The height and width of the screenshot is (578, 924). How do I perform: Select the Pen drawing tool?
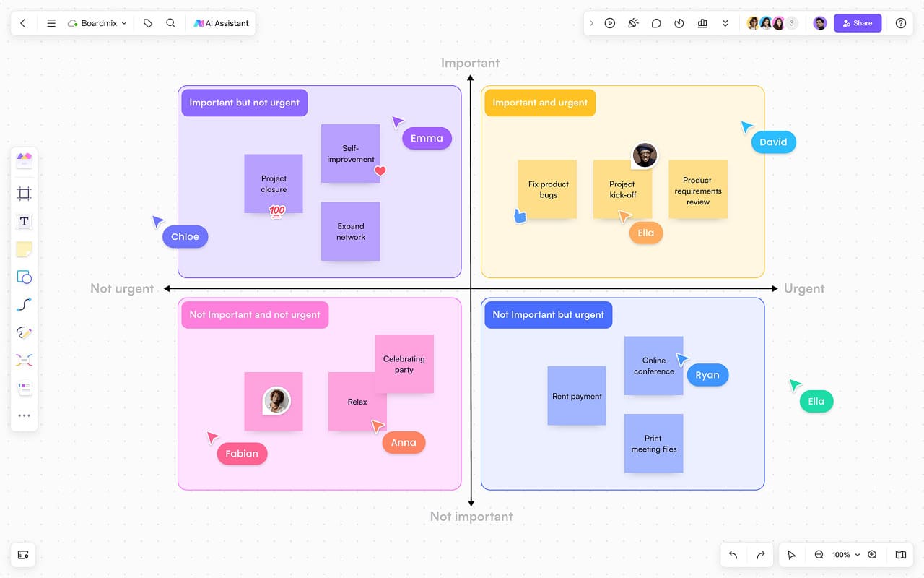point(24,332)
